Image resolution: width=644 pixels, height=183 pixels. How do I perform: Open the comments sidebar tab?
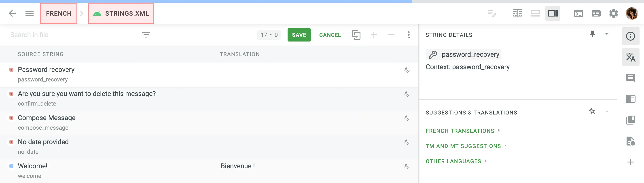631,78
